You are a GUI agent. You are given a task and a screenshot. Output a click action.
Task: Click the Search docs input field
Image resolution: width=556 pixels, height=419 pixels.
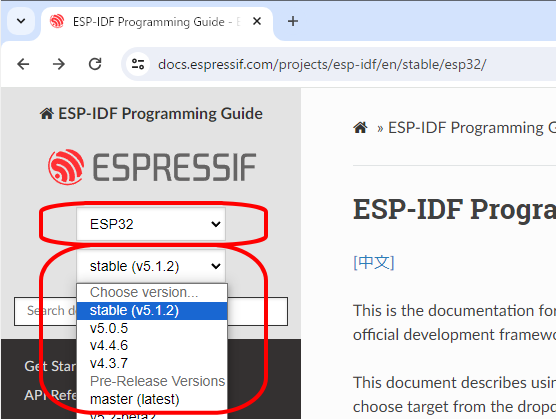pos(151,311)
